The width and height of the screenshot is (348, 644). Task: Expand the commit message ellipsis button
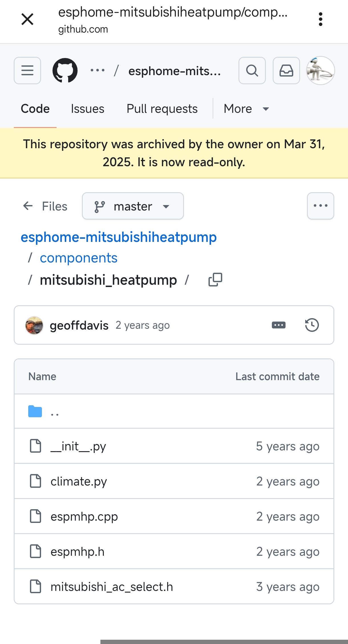(x=278, y=325)
